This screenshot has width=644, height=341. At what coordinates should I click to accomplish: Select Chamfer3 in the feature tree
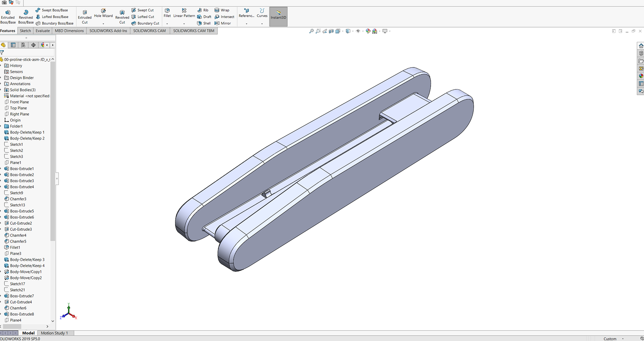15,199
